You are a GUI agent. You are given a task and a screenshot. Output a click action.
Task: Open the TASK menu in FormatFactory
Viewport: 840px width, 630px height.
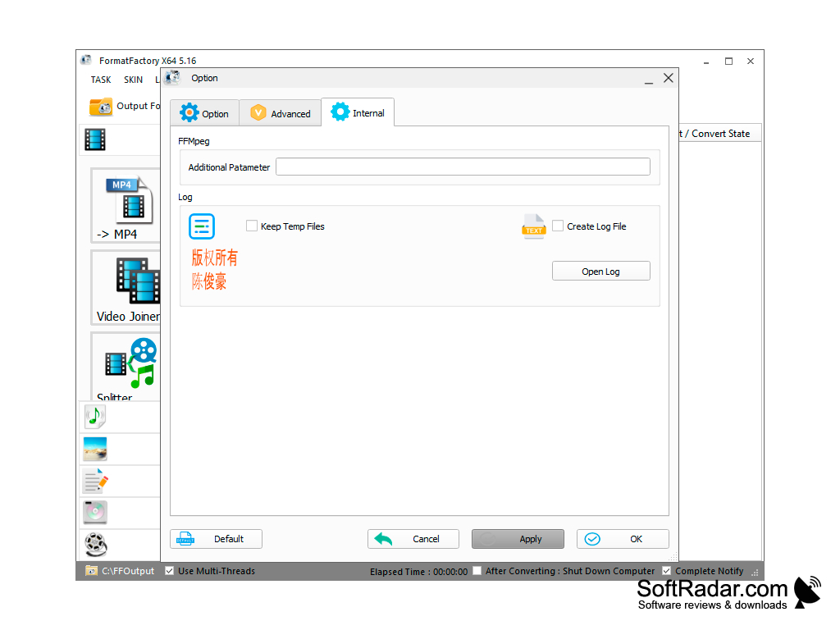point(101,80)
